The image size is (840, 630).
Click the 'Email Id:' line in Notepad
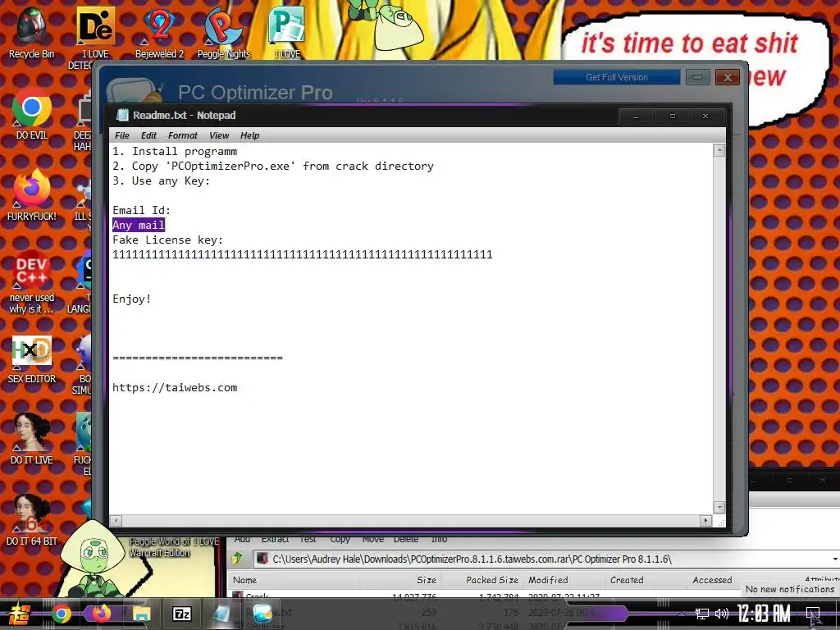tap(141, 210)
